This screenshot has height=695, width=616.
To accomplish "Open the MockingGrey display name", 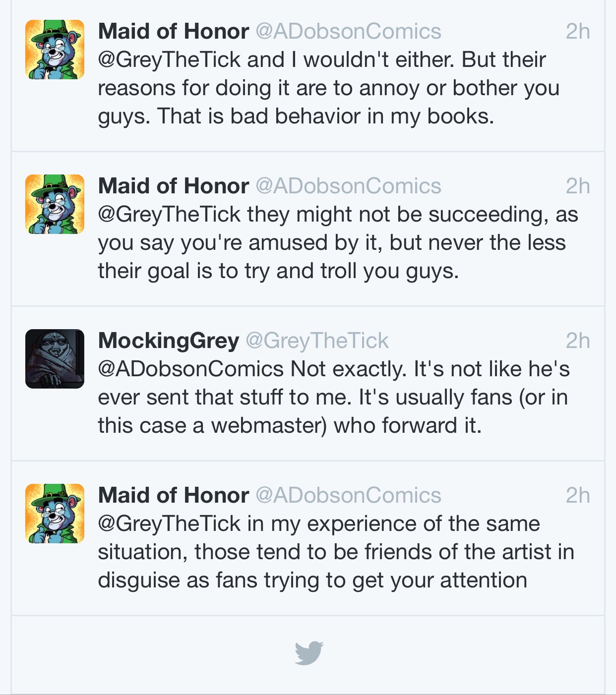I will click(x=169, y=341).
